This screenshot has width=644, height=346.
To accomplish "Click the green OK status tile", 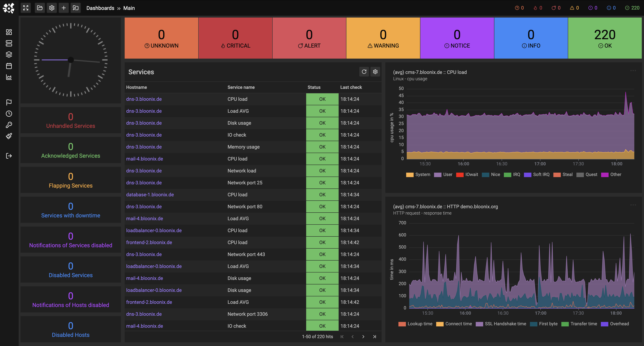I will pyautogui.click(x=604, y=38).
